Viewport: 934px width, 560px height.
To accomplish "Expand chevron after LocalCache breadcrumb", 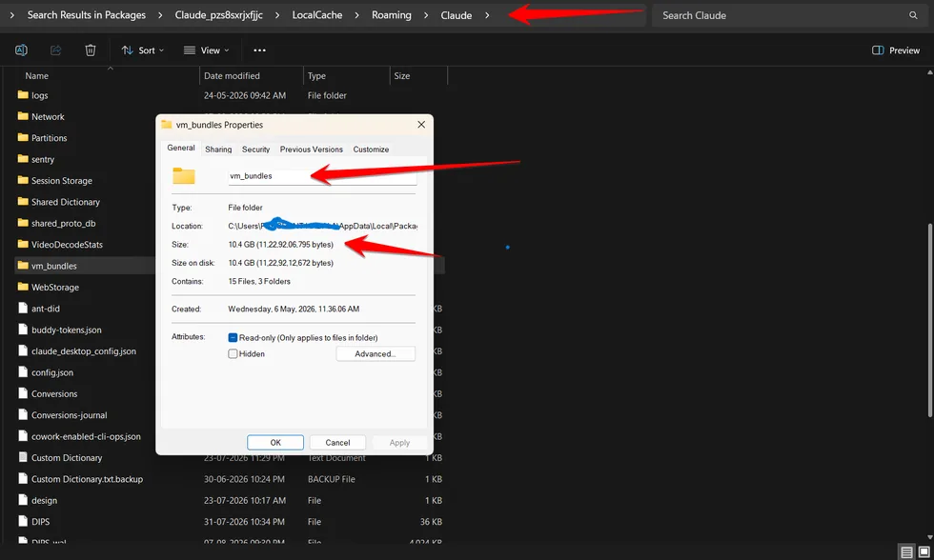I will pos(356,15).
